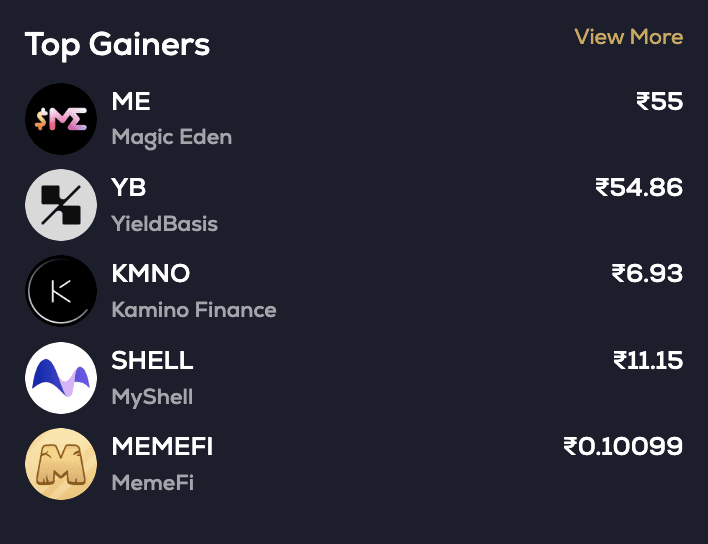Select the MEMEFI ticker symbol
Image resolution: width=708 pixels, height=544 pixels.
162,446
